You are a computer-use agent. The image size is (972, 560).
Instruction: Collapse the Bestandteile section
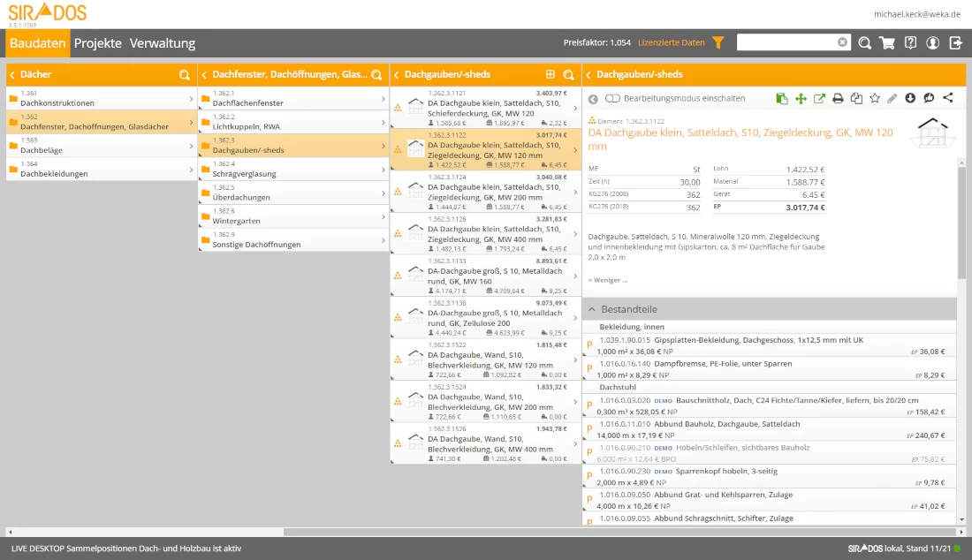point(589,309)
